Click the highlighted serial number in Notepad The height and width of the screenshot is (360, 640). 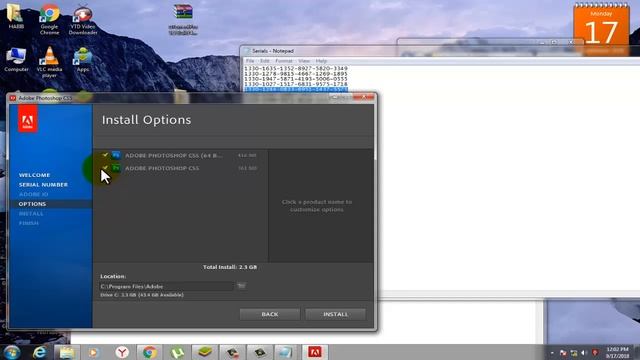tap(296, 89)
